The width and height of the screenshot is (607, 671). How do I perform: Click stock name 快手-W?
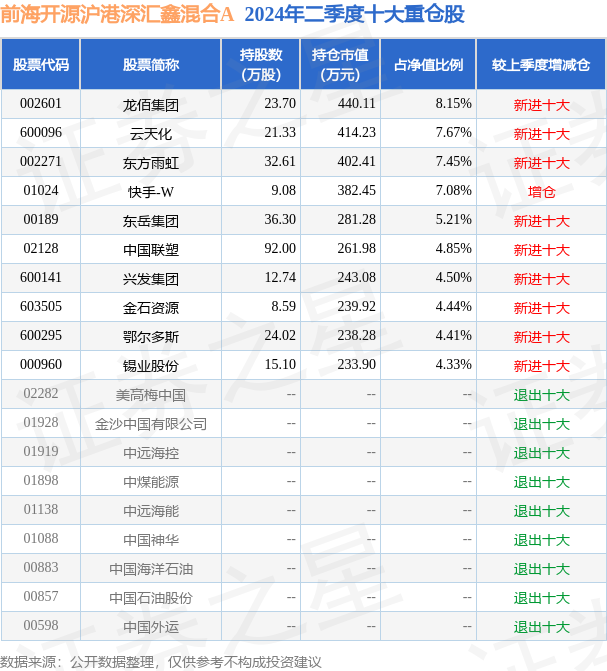point(151,192)
